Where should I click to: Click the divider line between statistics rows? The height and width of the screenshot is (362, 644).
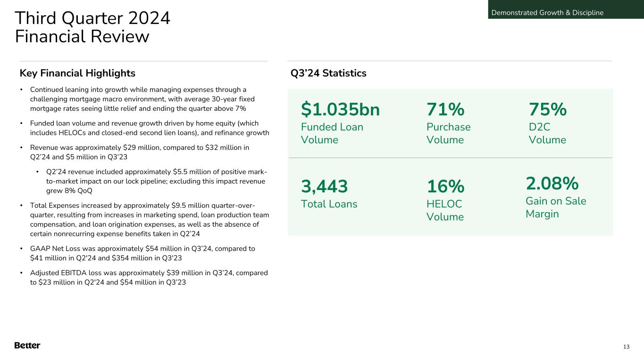pyautogui.click(x=450, y=157)
